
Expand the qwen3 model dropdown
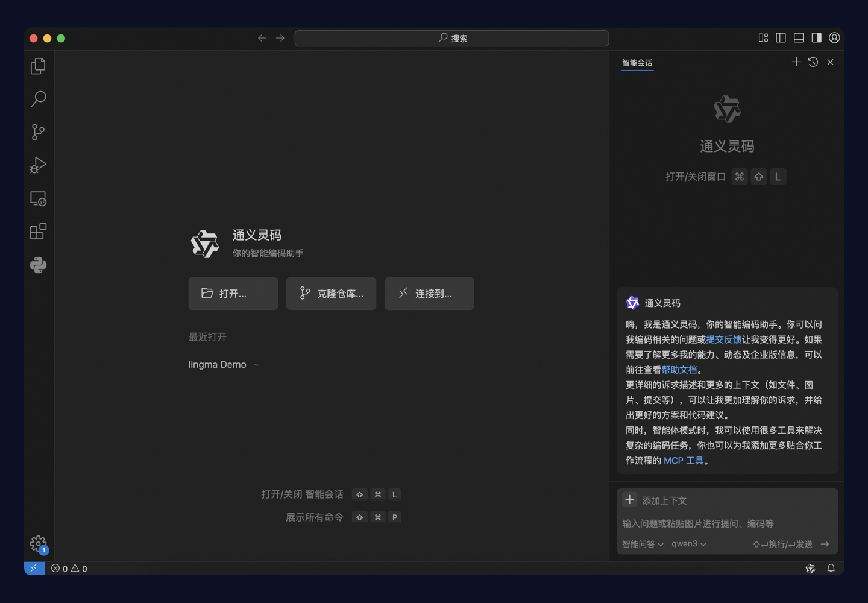click(x=689, y=544)
